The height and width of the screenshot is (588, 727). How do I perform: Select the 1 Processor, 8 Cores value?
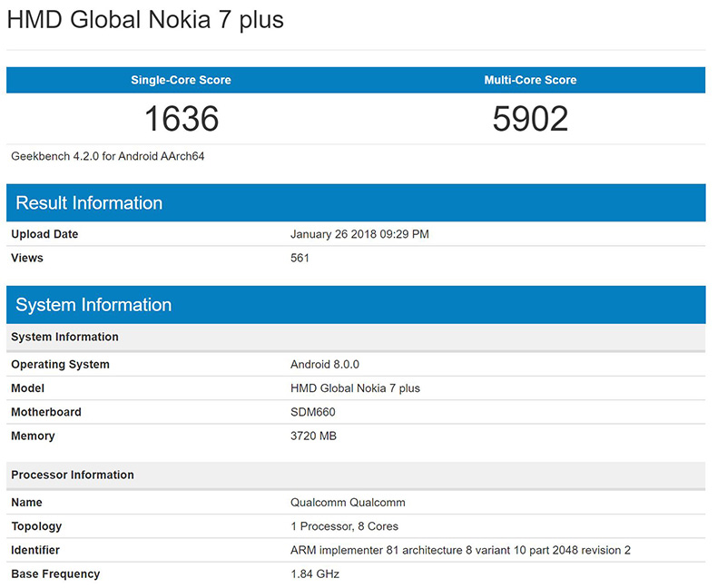pos(345,526)
